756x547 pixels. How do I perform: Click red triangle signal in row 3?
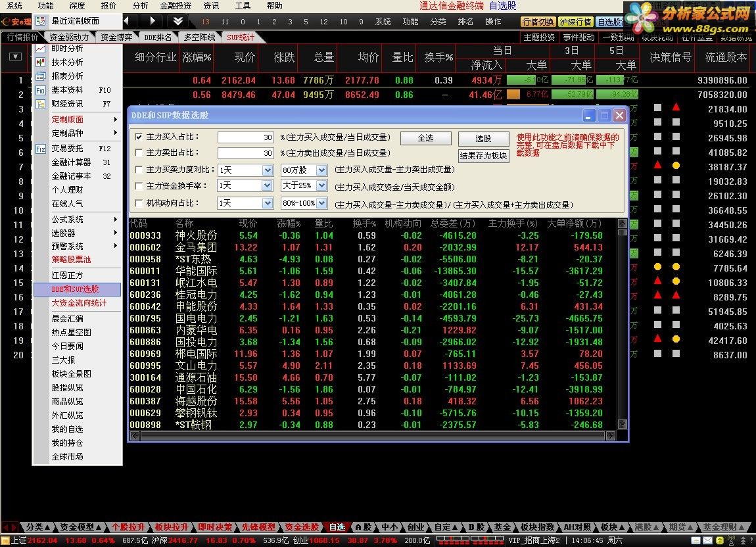676,107
